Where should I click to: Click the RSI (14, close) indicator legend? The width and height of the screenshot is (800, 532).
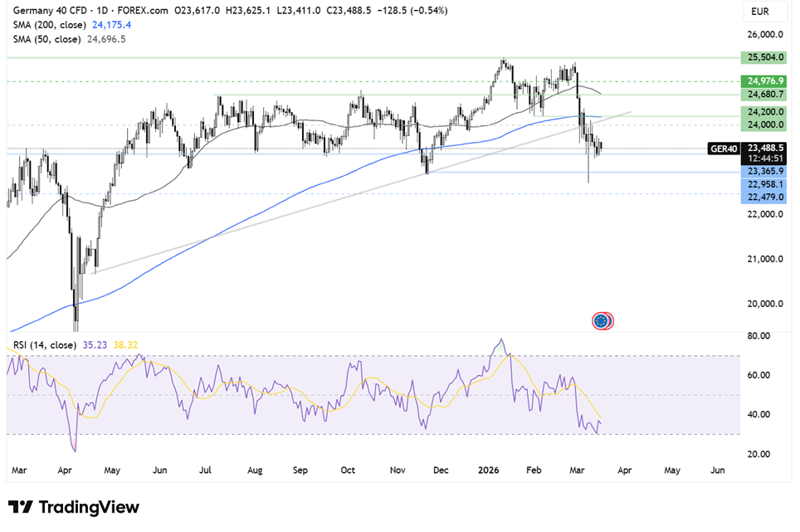tap(45, 345)
